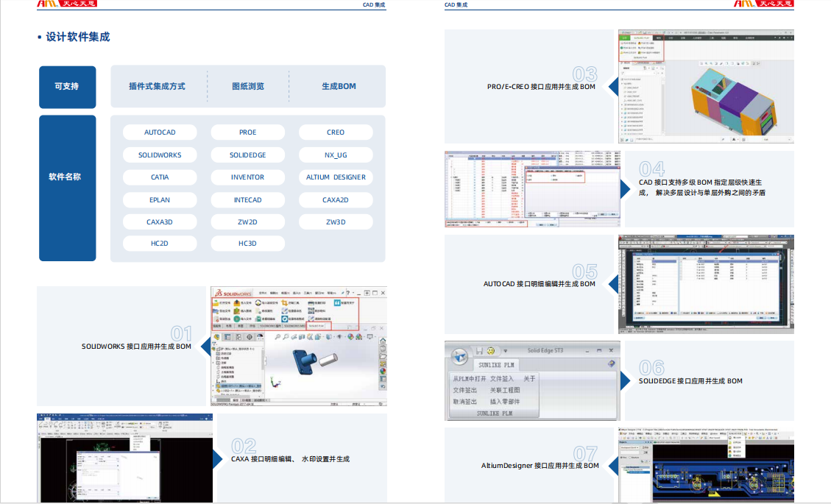The height and width of the screenshot is (504, 831).
Task: Click the smiley face icon in Solid Edge
Action: pyautogui.click(x=491, y=350)
